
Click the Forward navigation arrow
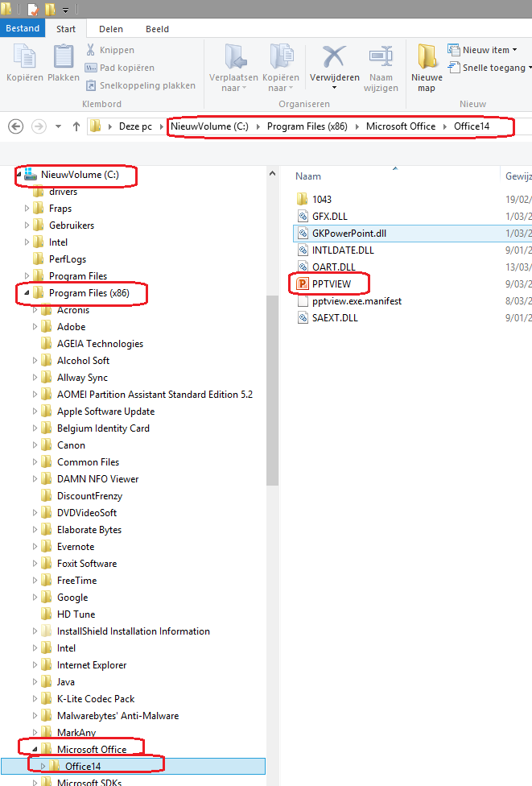[x=39, y=126]
